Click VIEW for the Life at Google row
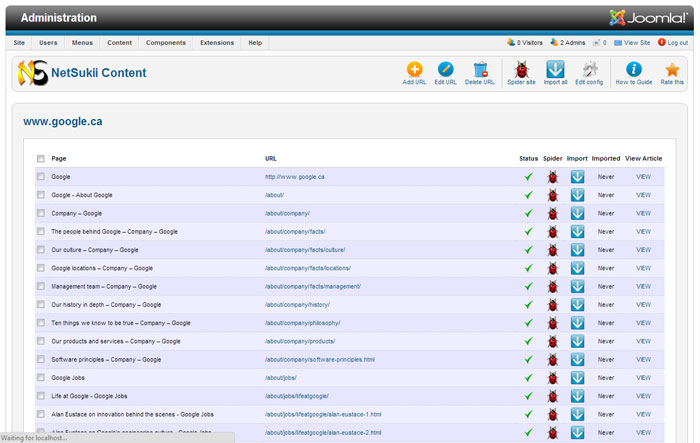Image resolution: width=700 pixels, height=443 pixels. pyautogui.click(x=643, y=396)
